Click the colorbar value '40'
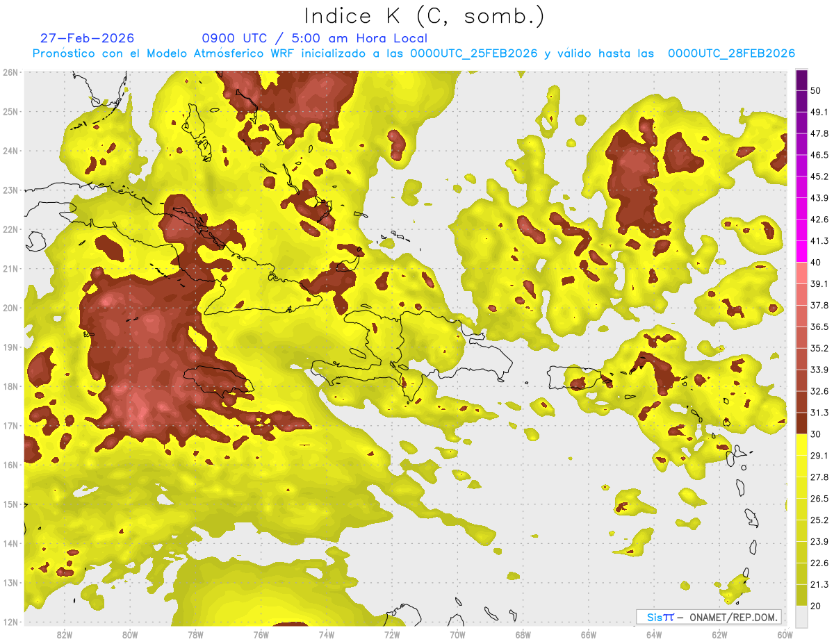 click(x=816, y=263)
